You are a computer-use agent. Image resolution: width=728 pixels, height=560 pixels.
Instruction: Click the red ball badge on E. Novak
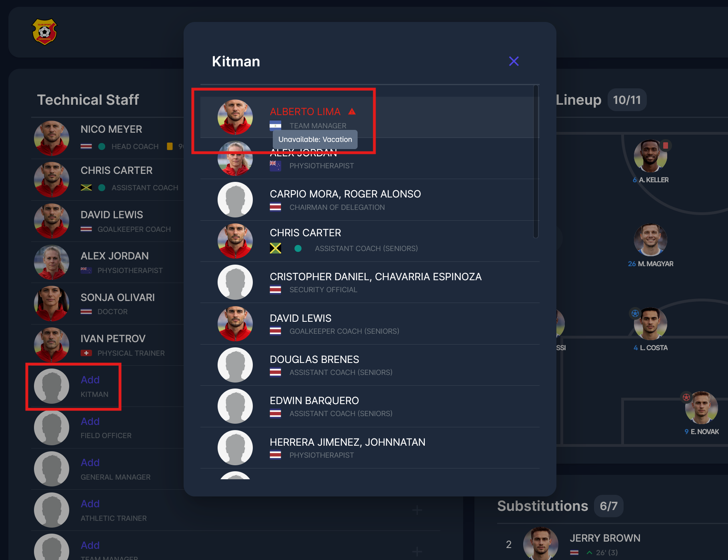686,397
